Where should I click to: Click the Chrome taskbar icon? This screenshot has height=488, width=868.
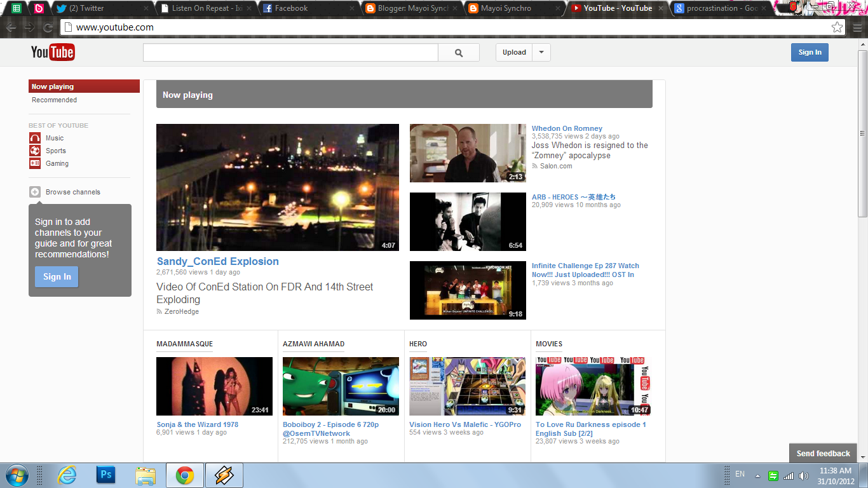(x=185, y=475)
